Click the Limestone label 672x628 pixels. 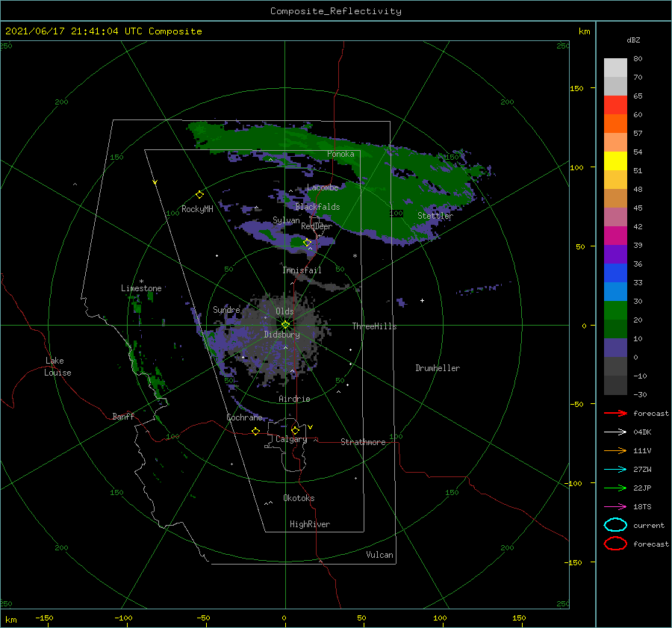(x=141, y=288)
